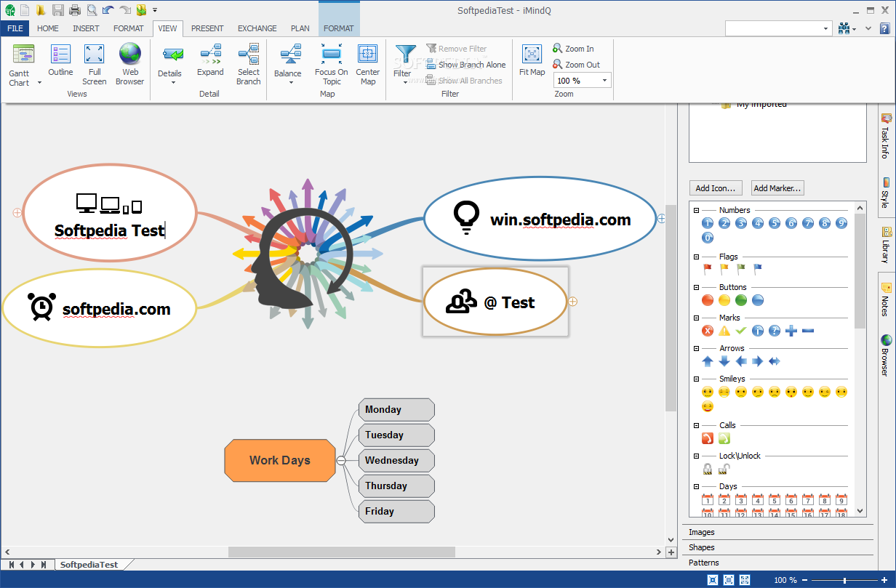Screen dimensions: 896x588
Task: Click the Add Marker... button
Action: [x=777, y=188]
